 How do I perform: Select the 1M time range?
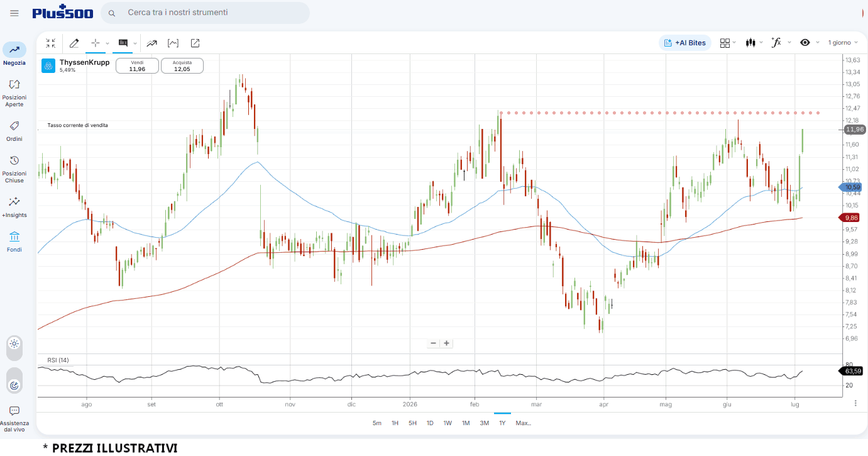(x=466, y=423)
